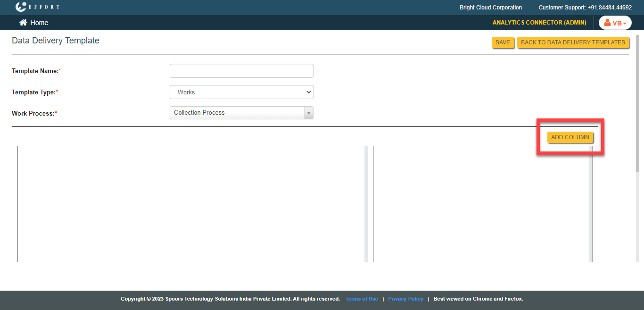Focus the Template Name text field
The width and height of the screenshot is (644, 310).
[241, 71]
